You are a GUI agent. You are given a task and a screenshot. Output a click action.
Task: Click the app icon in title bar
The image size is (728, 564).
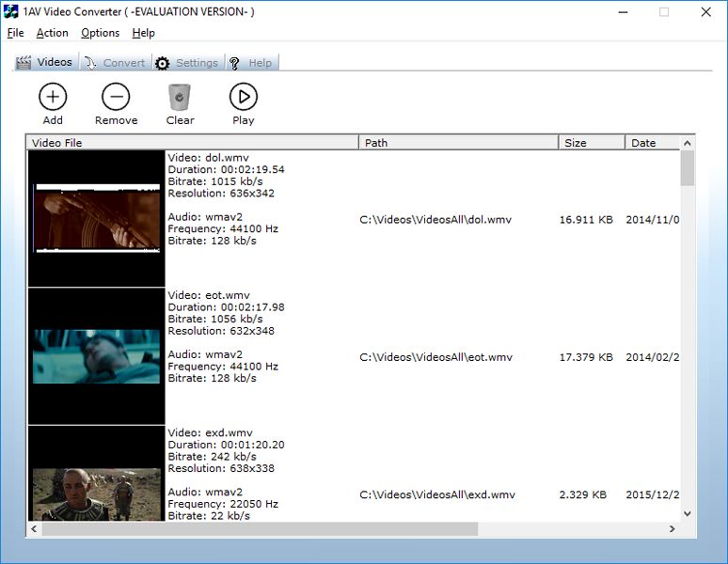[10, 11]
